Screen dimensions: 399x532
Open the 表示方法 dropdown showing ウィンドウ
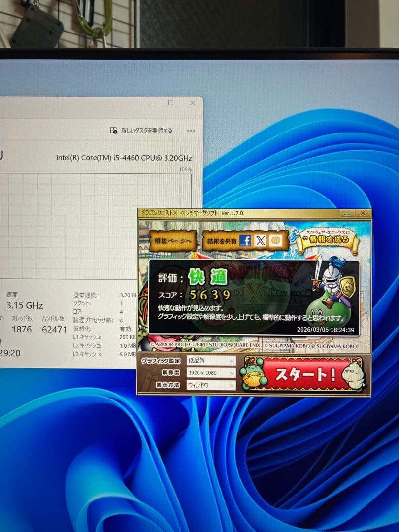[x=211, y=385]
